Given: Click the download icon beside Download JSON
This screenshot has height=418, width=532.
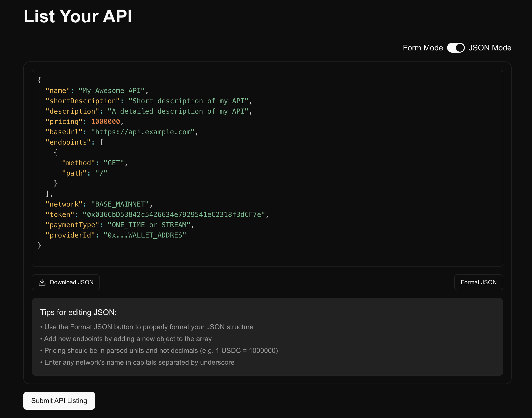Looking at the screenshot, I should 42,282.
